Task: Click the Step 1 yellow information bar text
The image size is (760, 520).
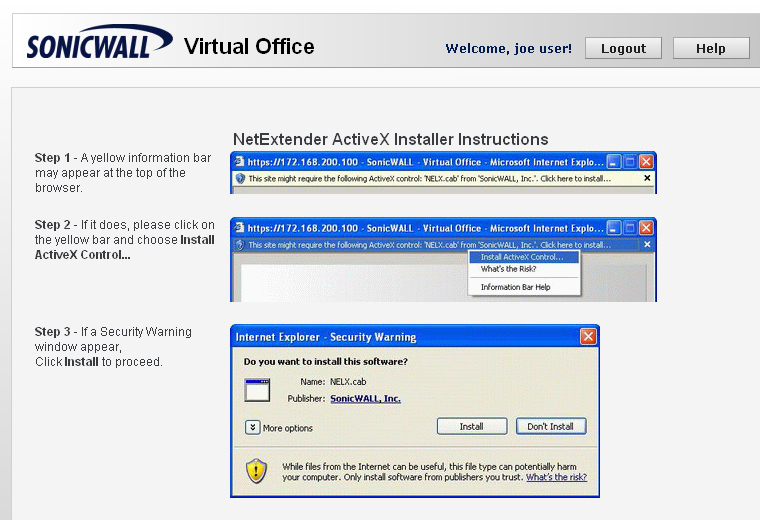Action: [x=429, y=178]
